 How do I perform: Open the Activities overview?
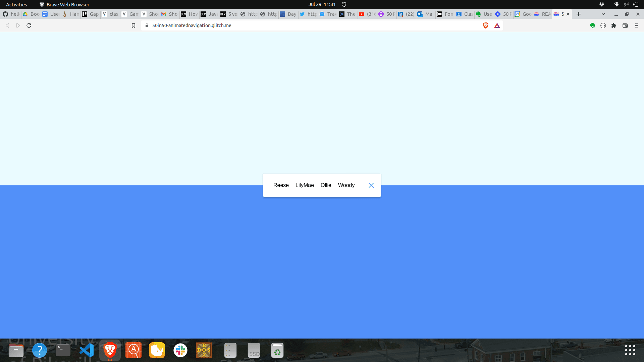(x=16, y=4)
